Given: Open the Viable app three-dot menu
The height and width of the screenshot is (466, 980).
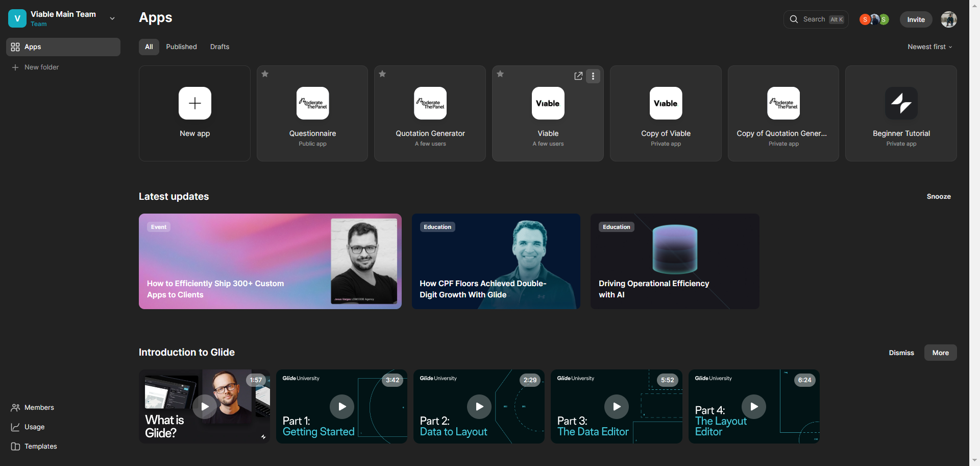Looking at the screenshot, I should tap(593, 76).
